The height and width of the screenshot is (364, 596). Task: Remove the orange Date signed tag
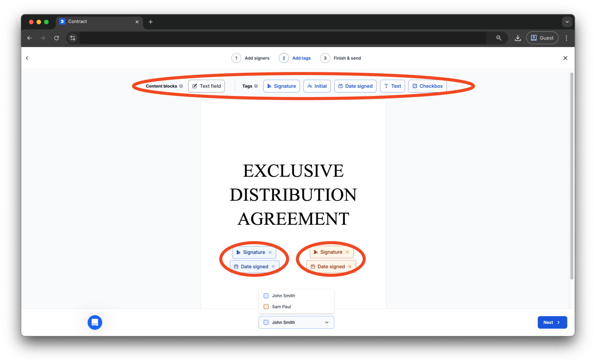[x=350, y=267]
